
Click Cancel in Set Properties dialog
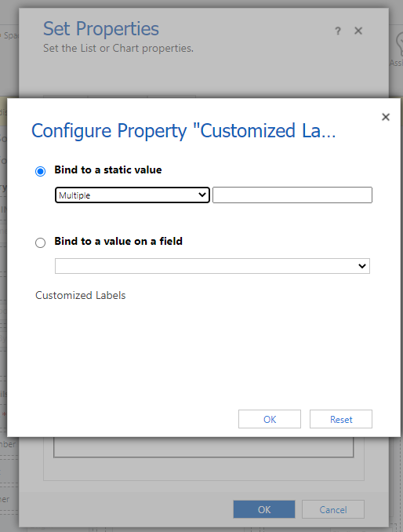click(333, 509)
